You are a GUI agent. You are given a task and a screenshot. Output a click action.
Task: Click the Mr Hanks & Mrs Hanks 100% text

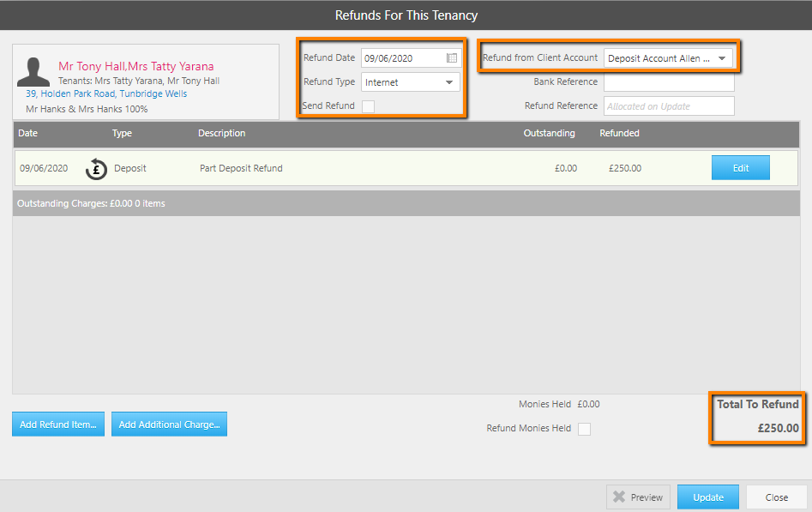point(87,109)
